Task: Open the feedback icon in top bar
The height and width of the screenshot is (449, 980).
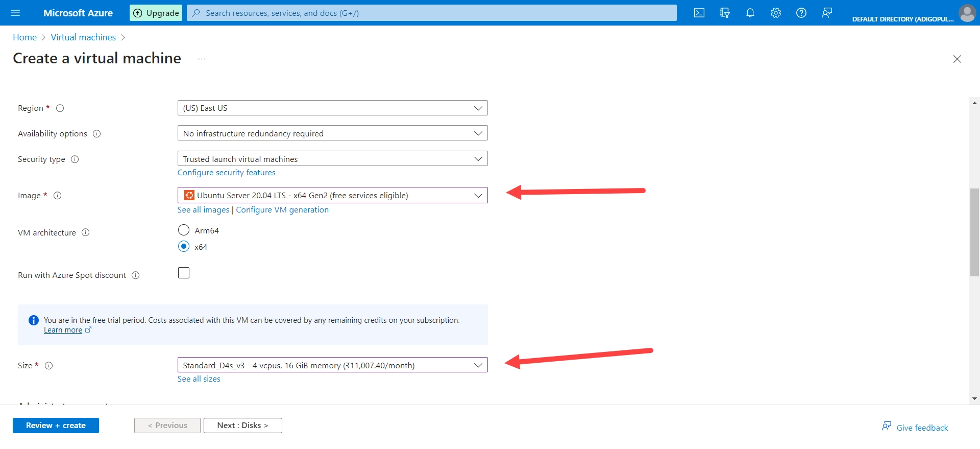Action: point(827,13)
